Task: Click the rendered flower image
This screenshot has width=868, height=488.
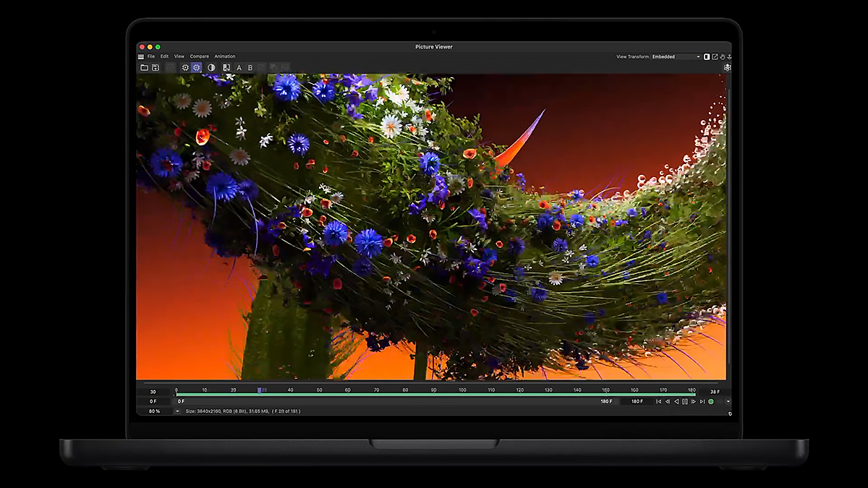Action: coord(431,226)
